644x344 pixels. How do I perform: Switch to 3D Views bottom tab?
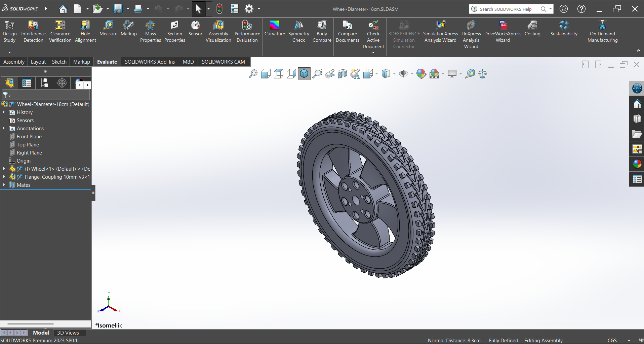[x=68, y=333]
